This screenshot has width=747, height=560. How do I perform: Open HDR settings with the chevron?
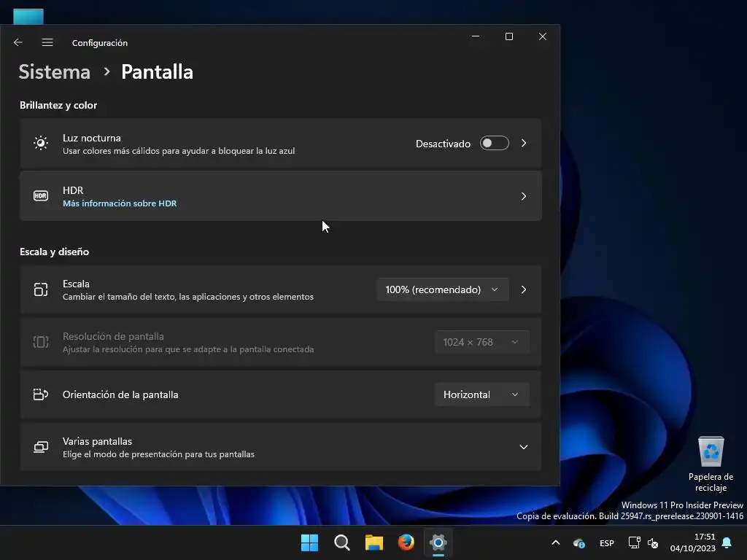[x=524, y=196]
